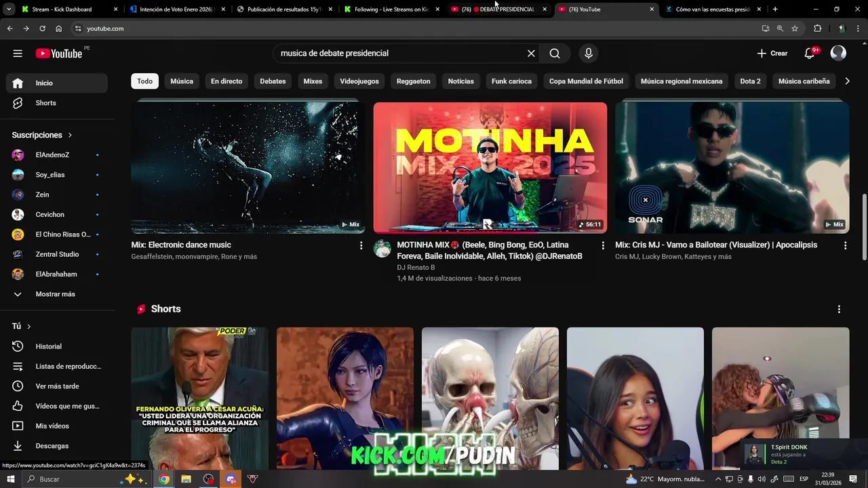Click the address bar youtube.com
Image resolution: width=868 pixels, height=488 pixels.
(105, 28)
